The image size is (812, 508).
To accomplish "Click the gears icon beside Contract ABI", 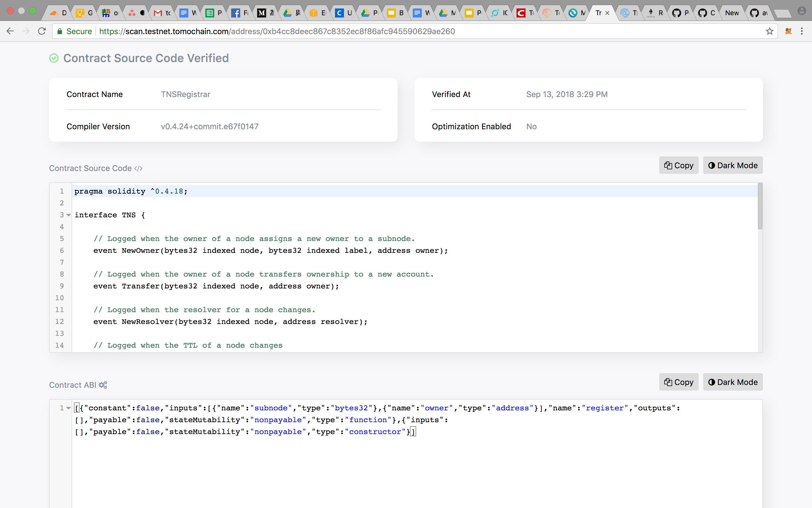I will (x=103, y=385).
